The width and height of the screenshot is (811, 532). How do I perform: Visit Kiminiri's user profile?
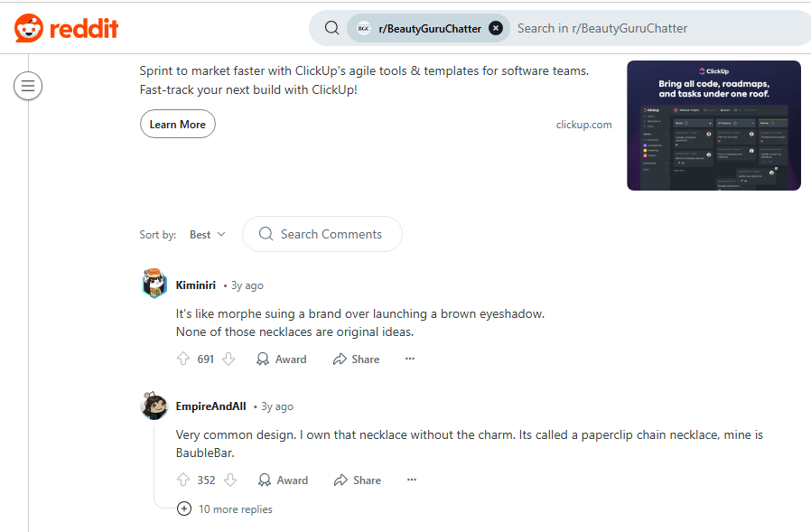pyautogui.click(x=197, y=285)
